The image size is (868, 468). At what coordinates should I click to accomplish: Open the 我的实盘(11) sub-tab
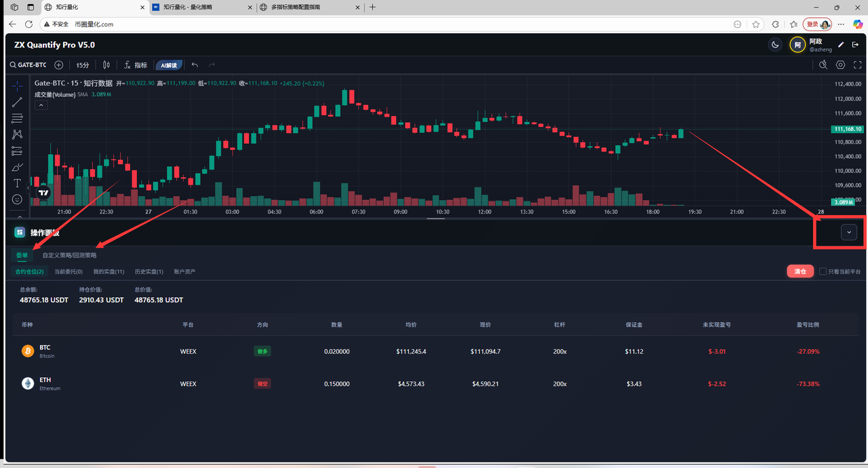(x=108, y=271)
